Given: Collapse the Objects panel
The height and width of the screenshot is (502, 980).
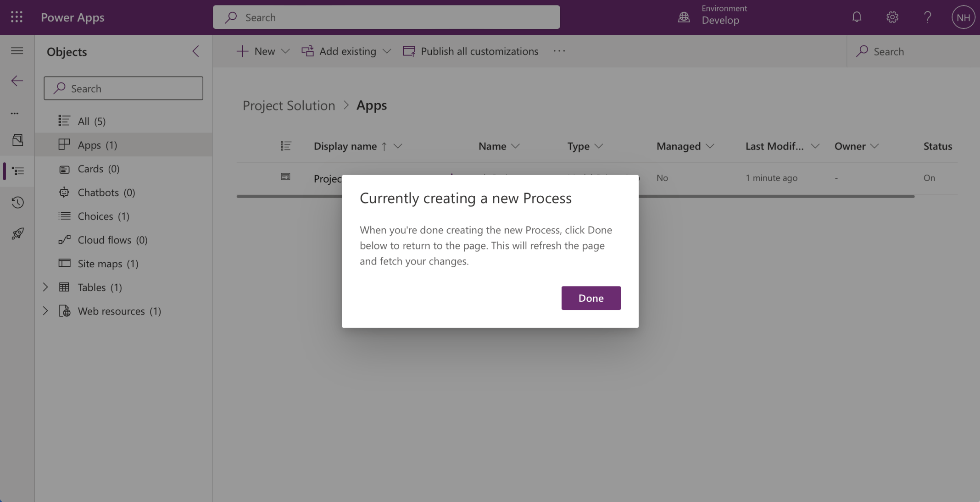Looking at the screenshot, I should pyautogui.click(x=195, y=51).
